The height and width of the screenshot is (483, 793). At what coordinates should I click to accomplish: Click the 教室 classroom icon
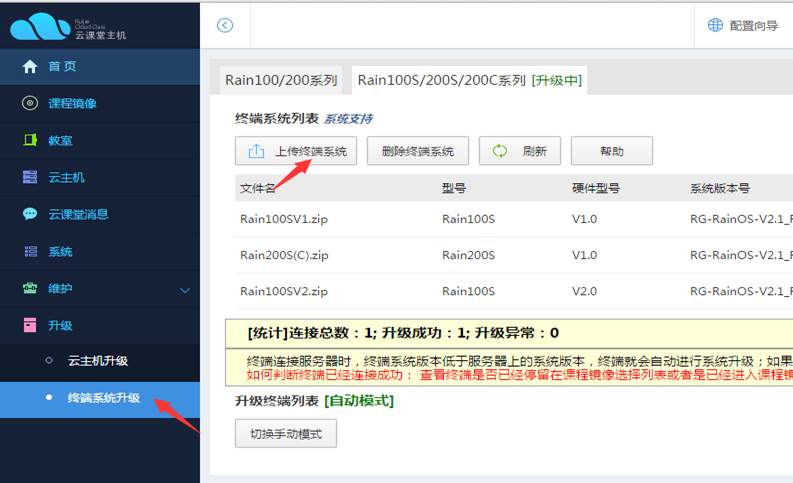coord(30,140)
